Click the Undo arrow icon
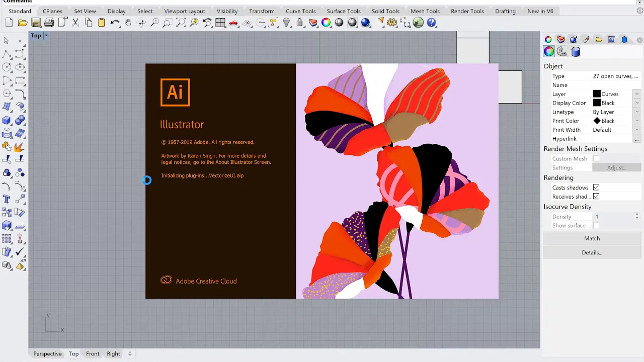The width and height of the screenshot is (644, 362). click(115, 22)
